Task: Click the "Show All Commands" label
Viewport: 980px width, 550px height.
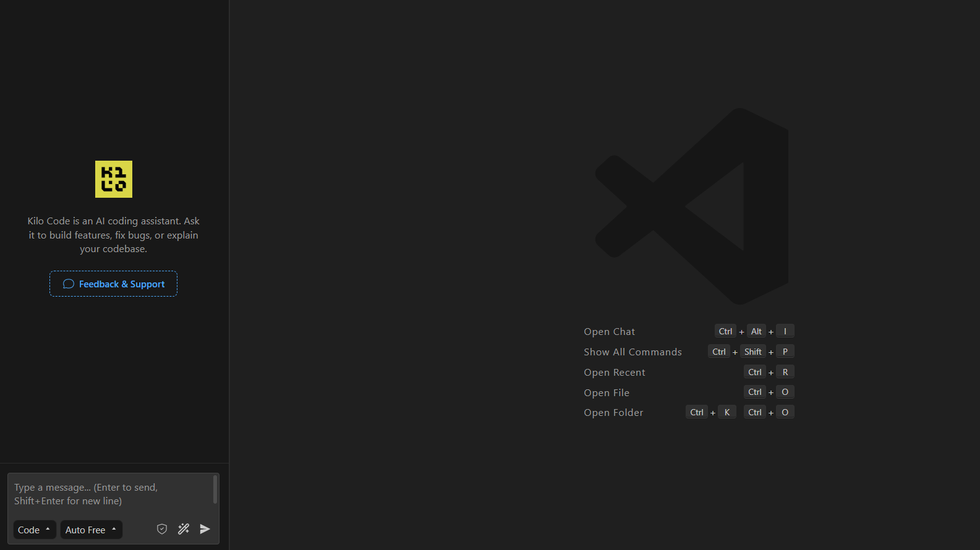Action: 633,352
